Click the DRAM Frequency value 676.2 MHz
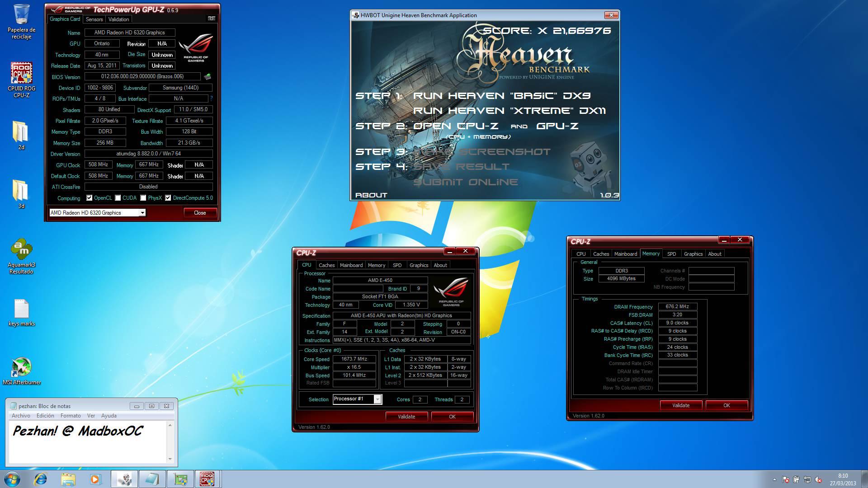Image resolution: width=868 pixels, height=488 pixels. (x=677, y=307)
